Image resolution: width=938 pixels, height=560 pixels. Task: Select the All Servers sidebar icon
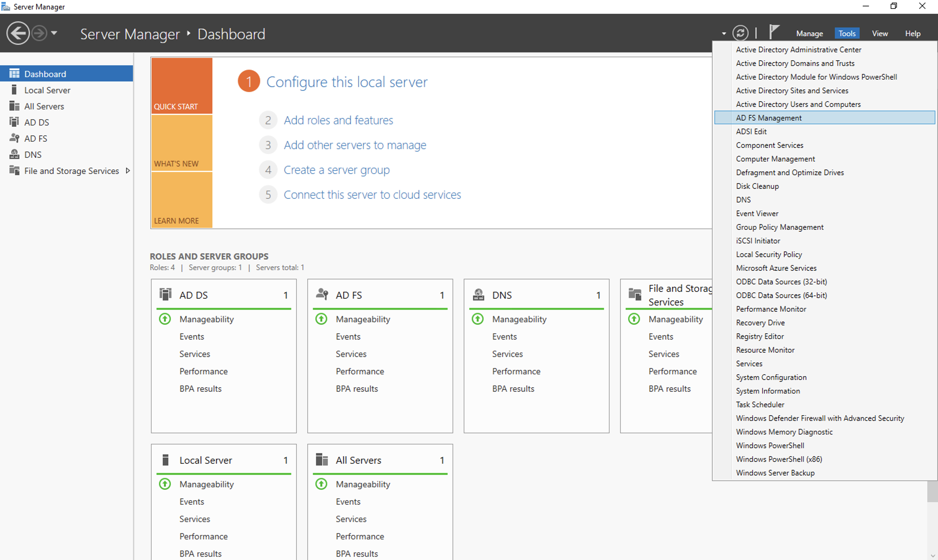coord(14,106)
